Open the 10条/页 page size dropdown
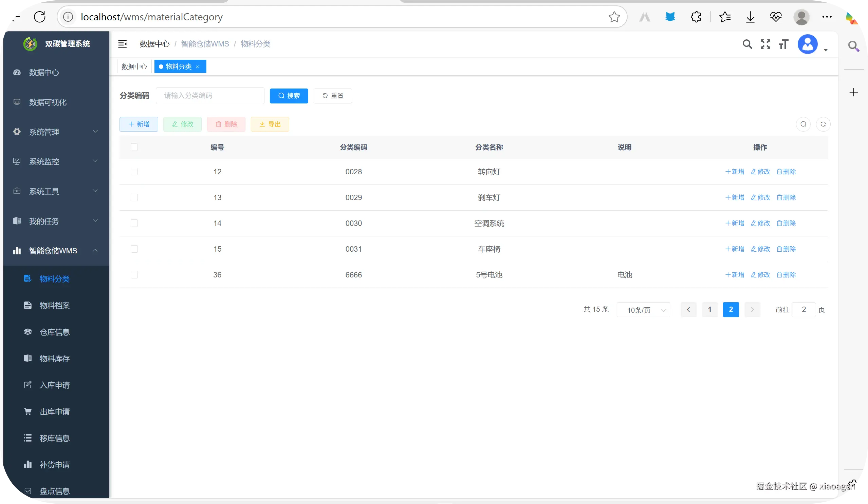The width and height of the screenshot is (868, 504). [x=643, y=310]
